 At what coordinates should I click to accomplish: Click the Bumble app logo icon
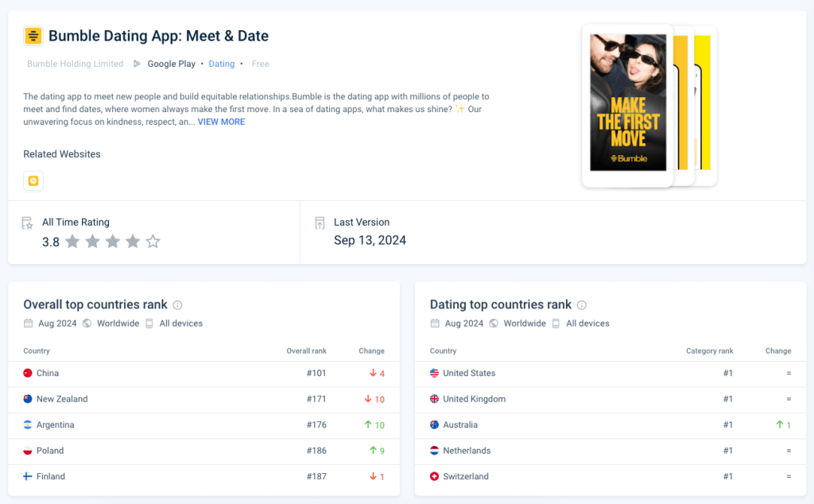coord(33,36)
